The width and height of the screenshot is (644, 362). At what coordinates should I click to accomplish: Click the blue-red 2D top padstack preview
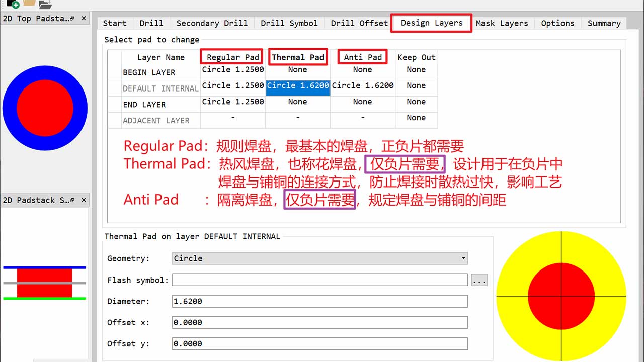tap(45, 108)
